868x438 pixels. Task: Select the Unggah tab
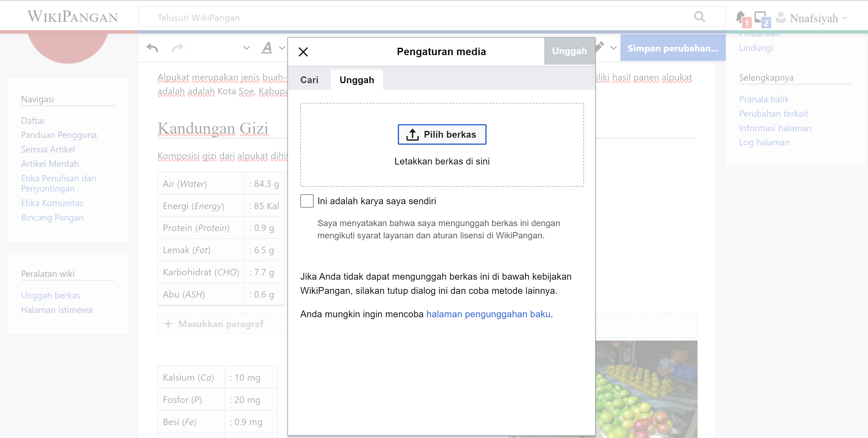(356, 80)
